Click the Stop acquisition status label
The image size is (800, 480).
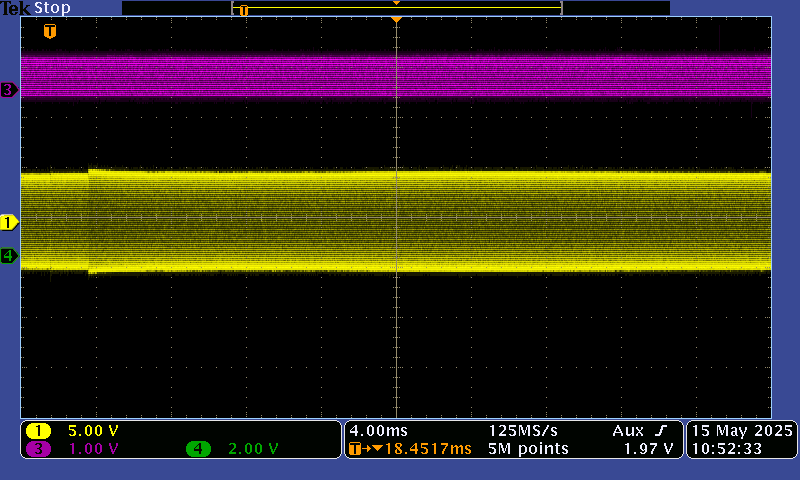click(x=52, y=8)
